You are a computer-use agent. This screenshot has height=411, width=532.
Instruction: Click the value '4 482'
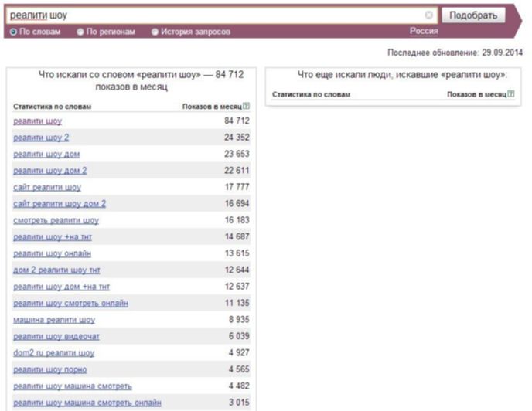click(x=239, y=386)
